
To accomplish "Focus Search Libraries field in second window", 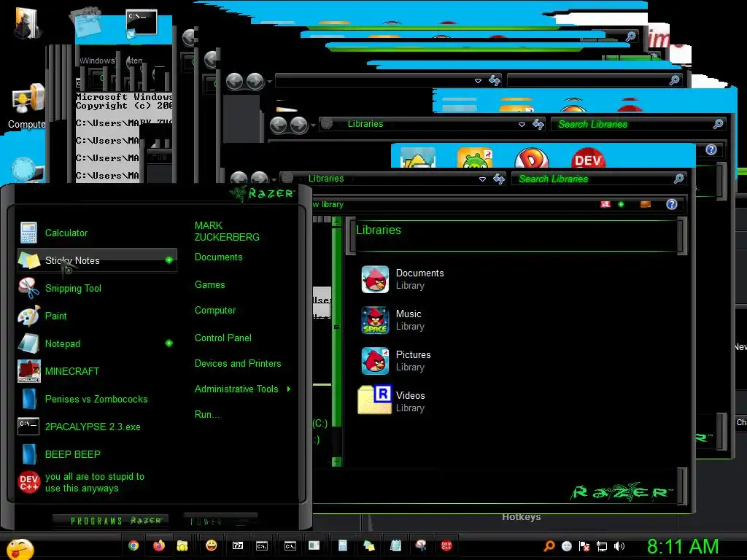I will click(632, 124).
